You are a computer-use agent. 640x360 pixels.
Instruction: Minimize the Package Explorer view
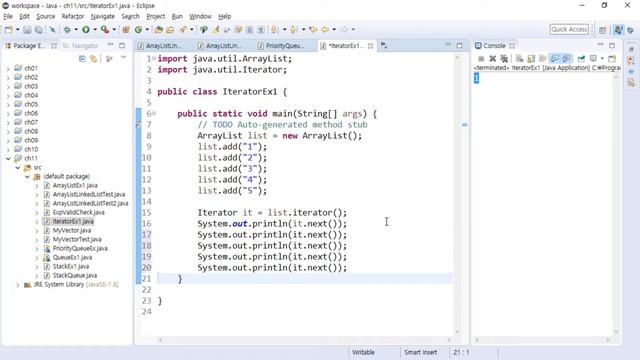[x=110, y=45]
